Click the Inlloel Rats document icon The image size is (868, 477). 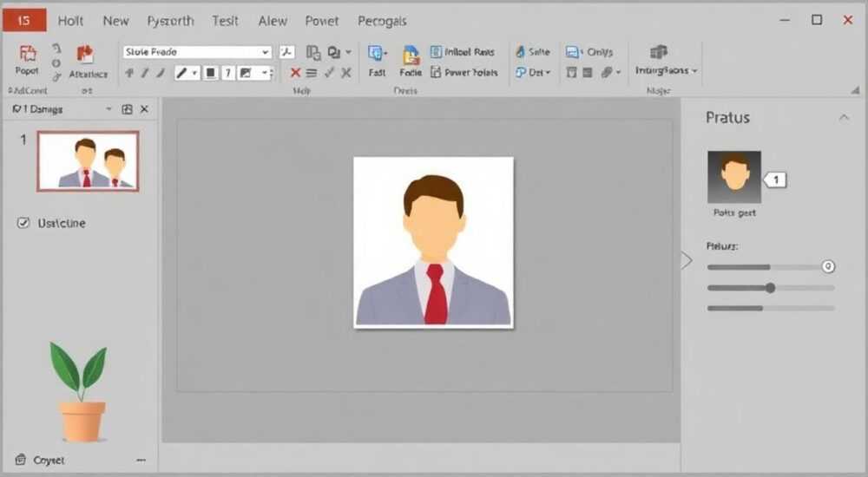click(x=437, y=51)
